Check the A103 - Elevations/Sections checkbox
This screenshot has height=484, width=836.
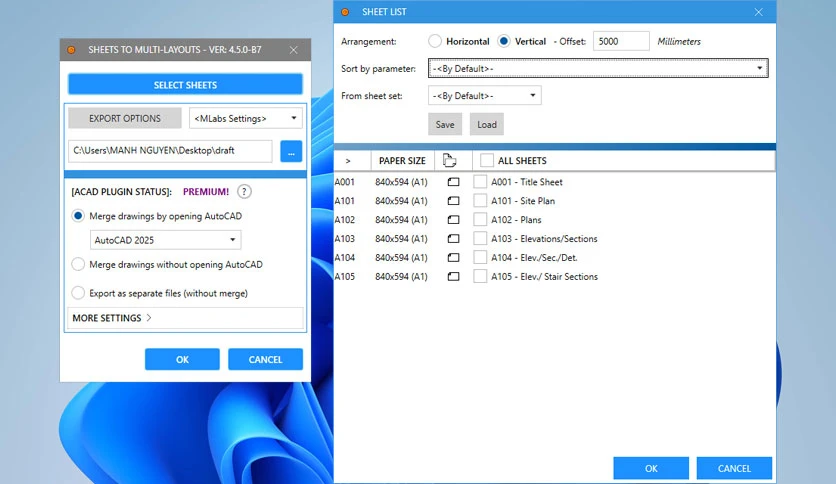(x=480, y=239)
